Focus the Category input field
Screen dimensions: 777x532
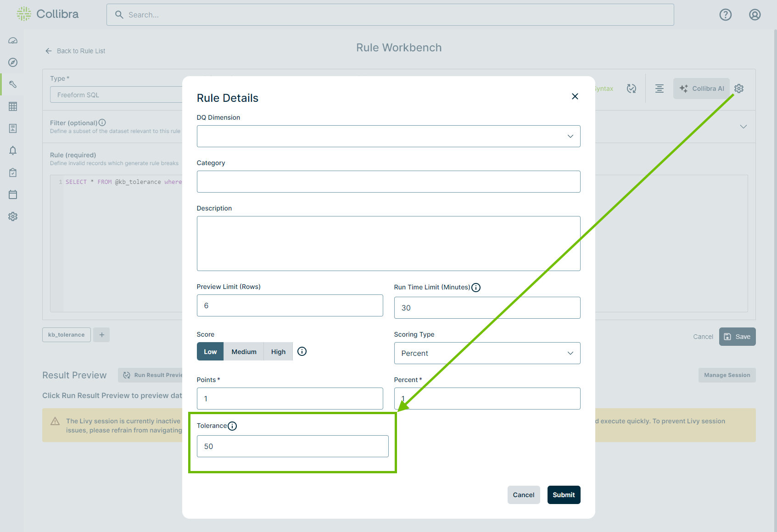pos(388,182)
